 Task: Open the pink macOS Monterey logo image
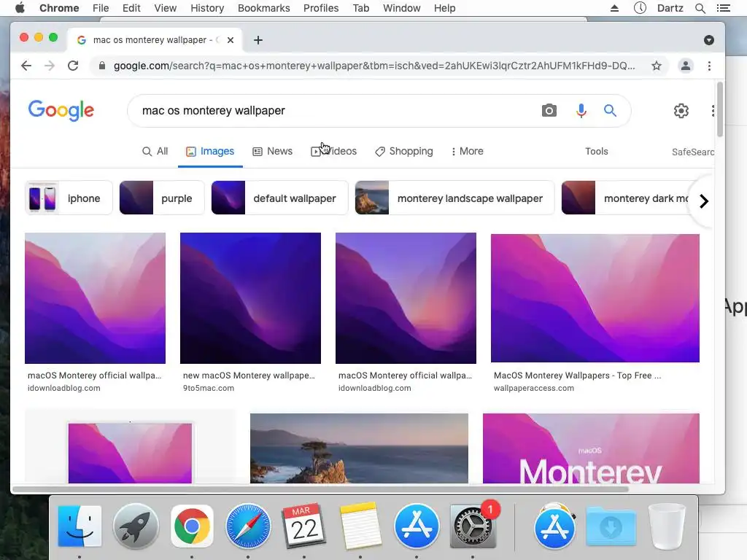point(591,448)
